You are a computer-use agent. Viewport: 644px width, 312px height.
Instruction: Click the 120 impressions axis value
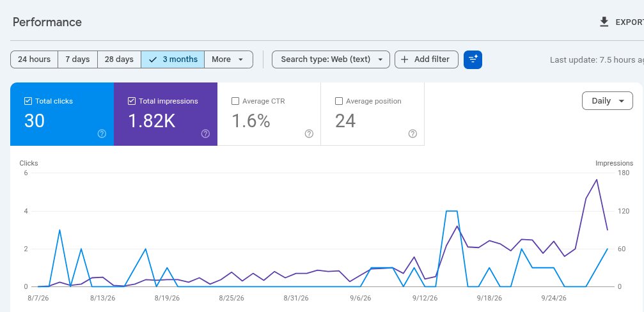pyautogui.click(x=624, y=212)
